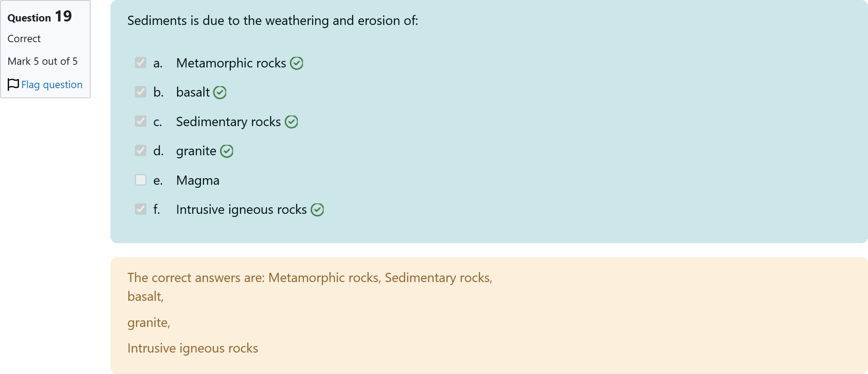Screen dimensions: 868x374
Task: Click the Correct status text in sidebar
Action: 24,39
